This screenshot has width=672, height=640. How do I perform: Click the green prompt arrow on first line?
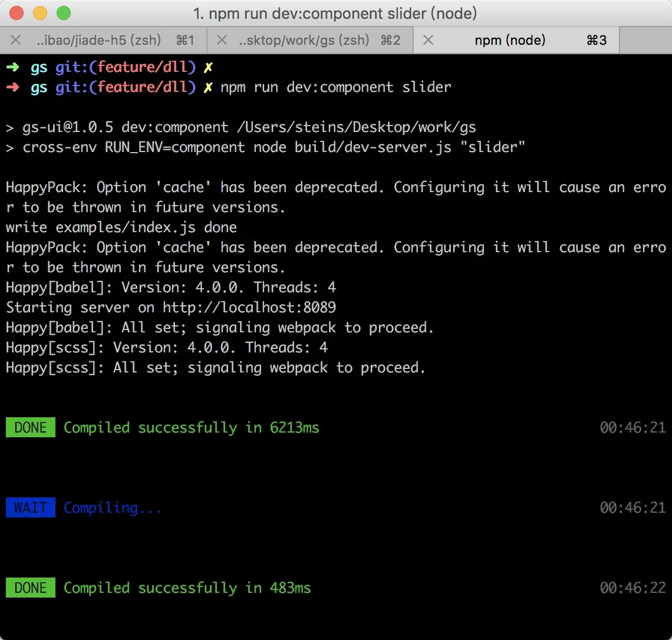[13, 67]
